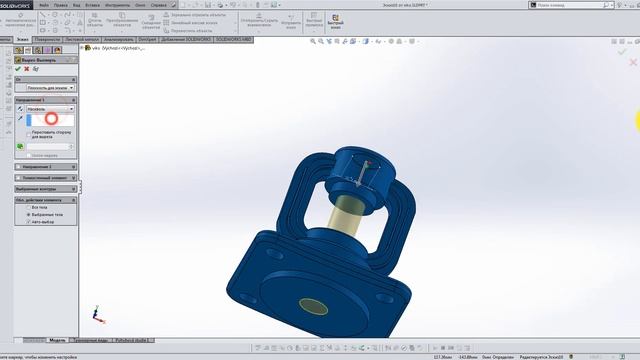This screenshot has height=360, width=640.
Task: Click the Rapid Sketch tool icon
Action: (335, 21)
